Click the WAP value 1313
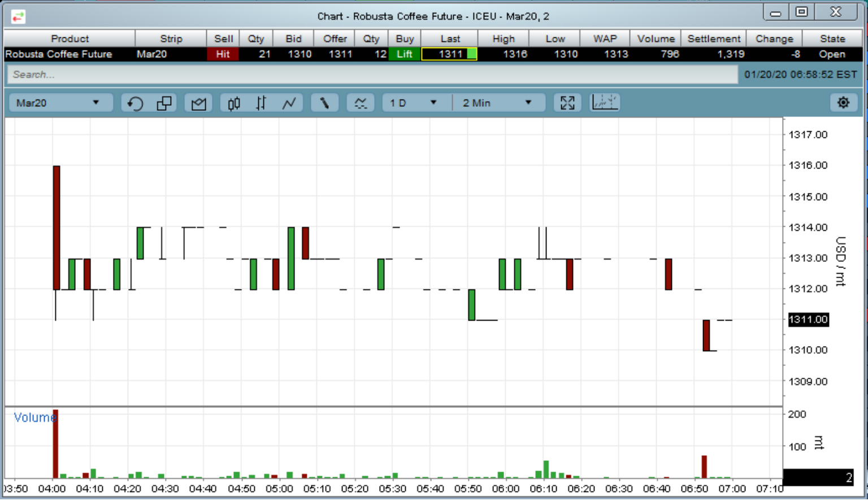This screenshot has width=868, height=501. tap(615, 54)
